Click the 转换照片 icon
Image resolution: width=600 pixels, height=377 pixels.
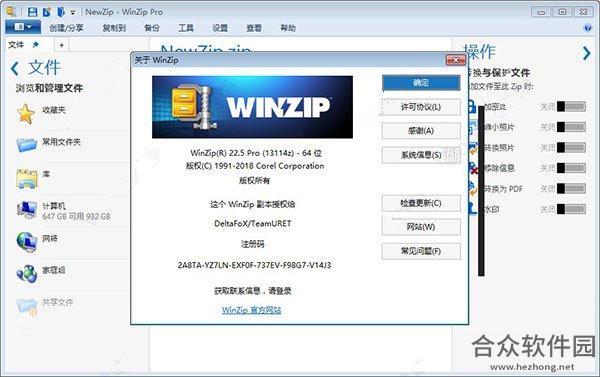point(473,148)
